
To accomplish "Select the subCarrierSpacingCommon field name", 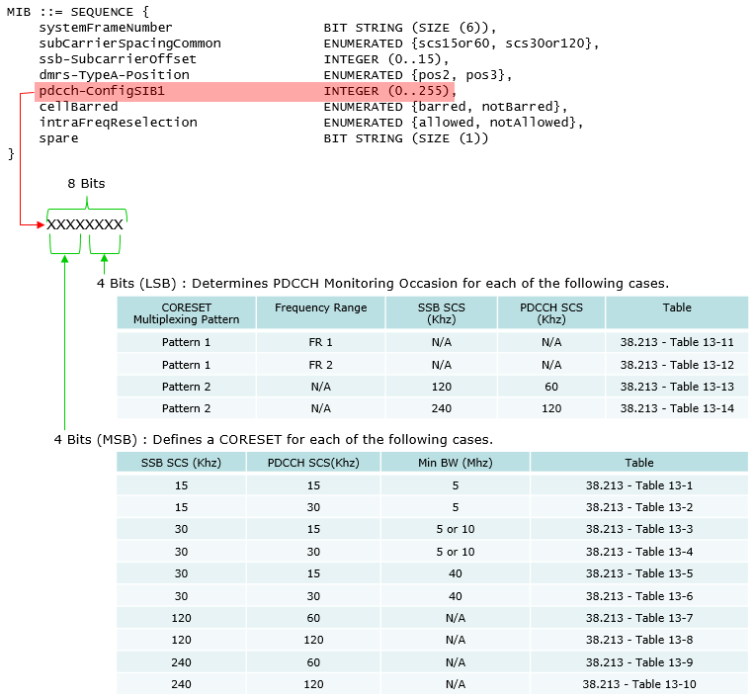I will click(x=129, y=44).
